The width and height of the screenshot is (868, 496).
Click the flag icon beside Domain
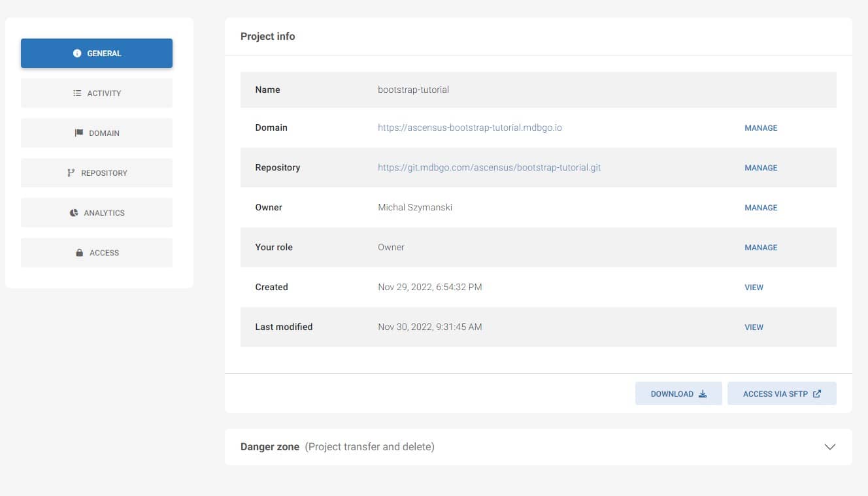[79, 133]
